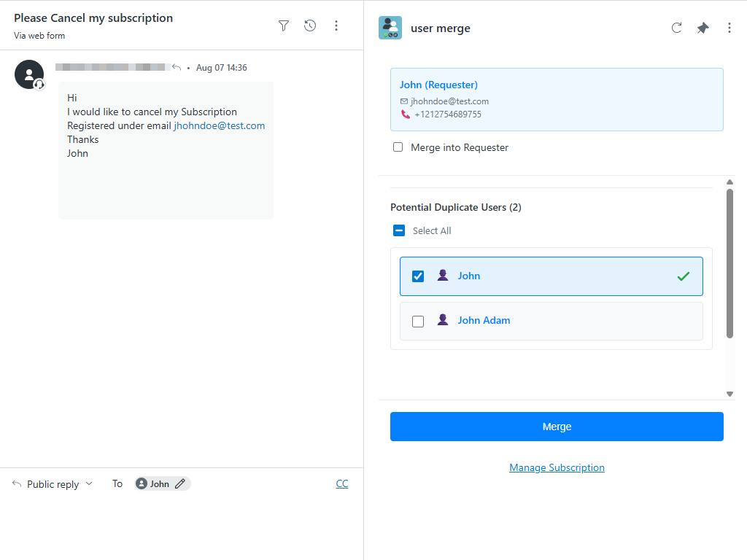Click the reply arrow beside the sender name
747x560 pixels.
[177, 67]
